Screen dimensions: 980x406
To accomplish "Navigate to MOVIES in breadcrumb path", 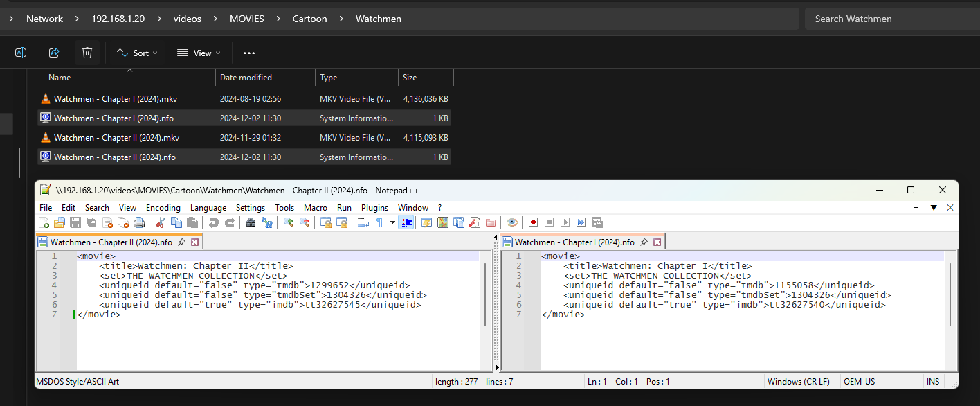I will coord(247,19).
